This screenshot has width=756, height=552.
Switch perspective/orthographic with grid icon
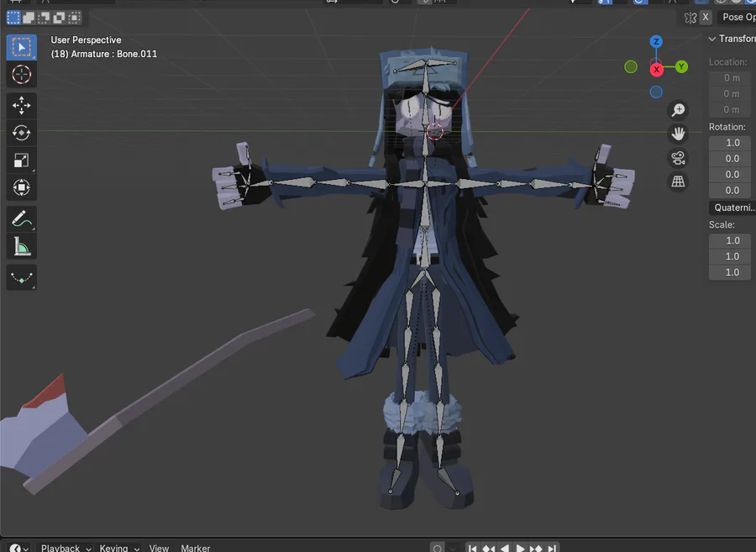(x=679, y=181)
